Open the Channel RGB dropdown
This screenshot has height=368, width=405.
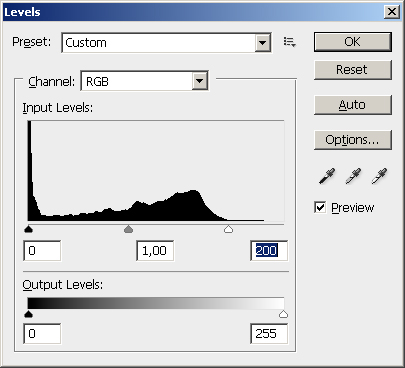[144, 81]
